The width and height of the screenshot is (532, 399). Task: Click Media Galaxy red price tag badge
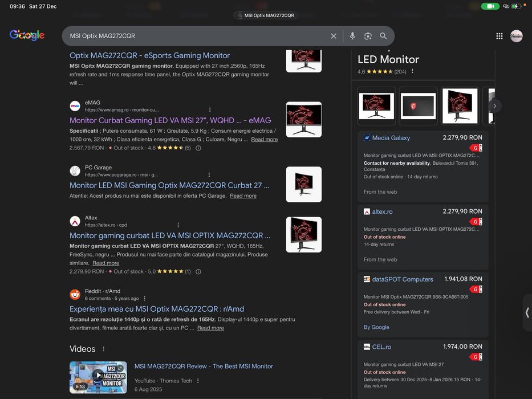[476, 148]
